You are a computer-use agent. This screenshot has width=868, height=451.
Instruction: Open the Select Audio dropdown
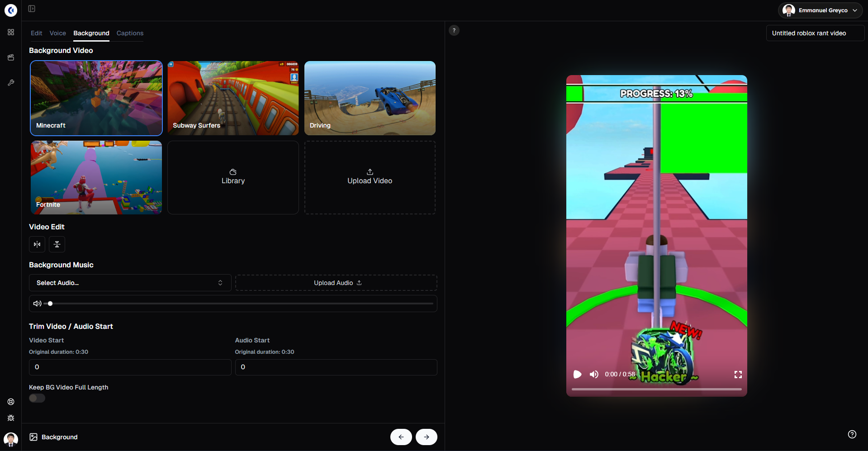(130, 283)
